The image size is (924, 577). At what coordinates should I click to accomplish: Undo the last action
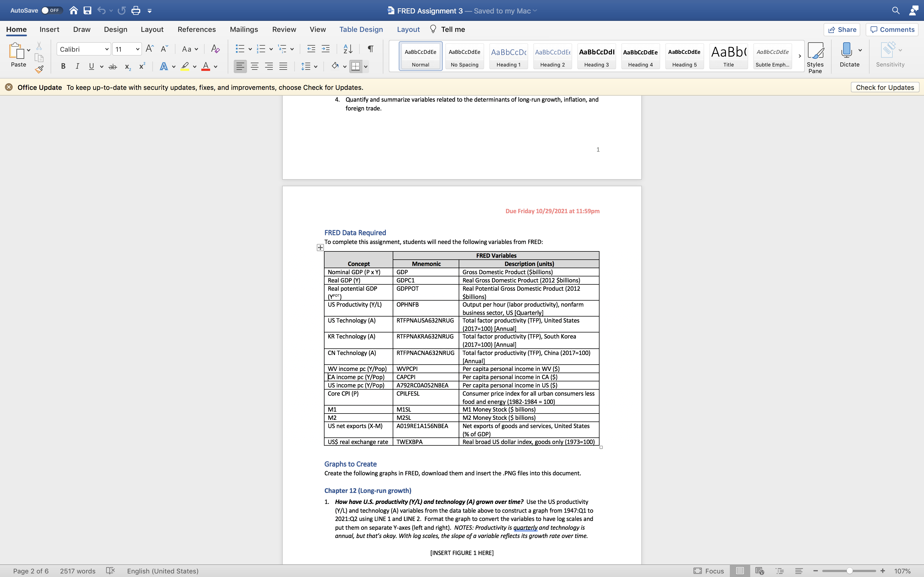point(101,10)
